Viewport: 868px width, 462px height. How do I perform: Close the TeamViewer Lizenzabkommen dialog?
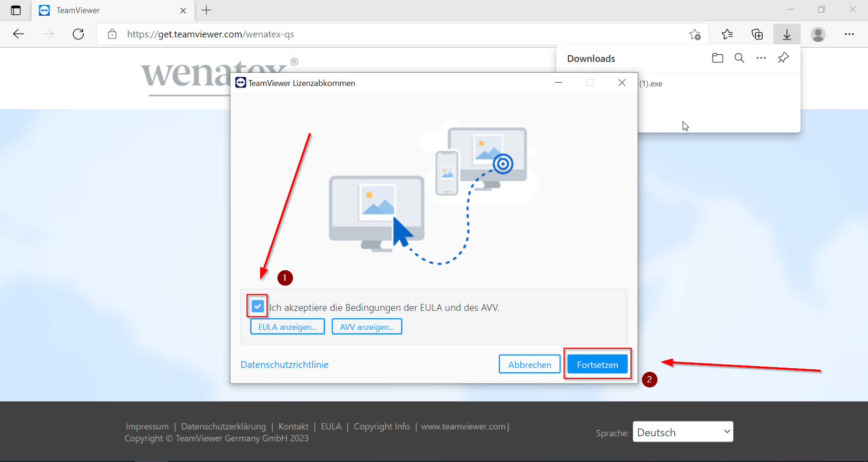[x=622, y=83]
